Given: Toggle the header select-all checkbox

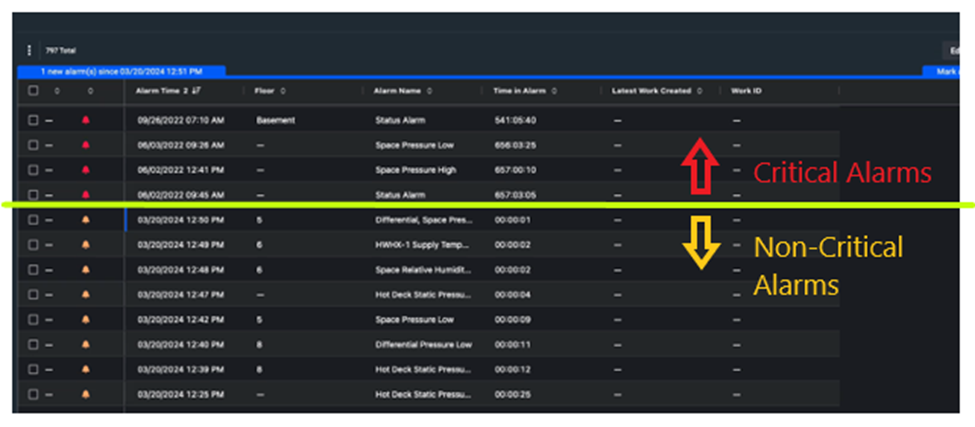Looking at the screenshot, I should click(x=34, y=91).
